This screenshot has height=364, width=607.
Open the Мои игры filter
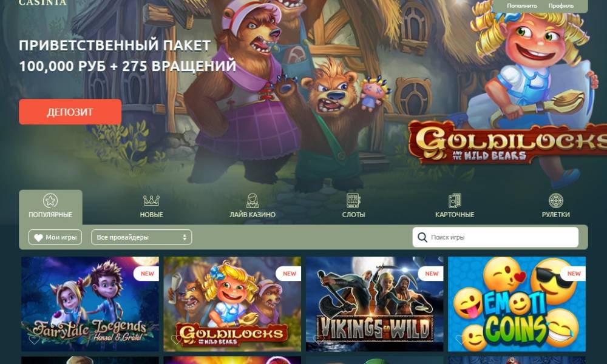[55, 237]
